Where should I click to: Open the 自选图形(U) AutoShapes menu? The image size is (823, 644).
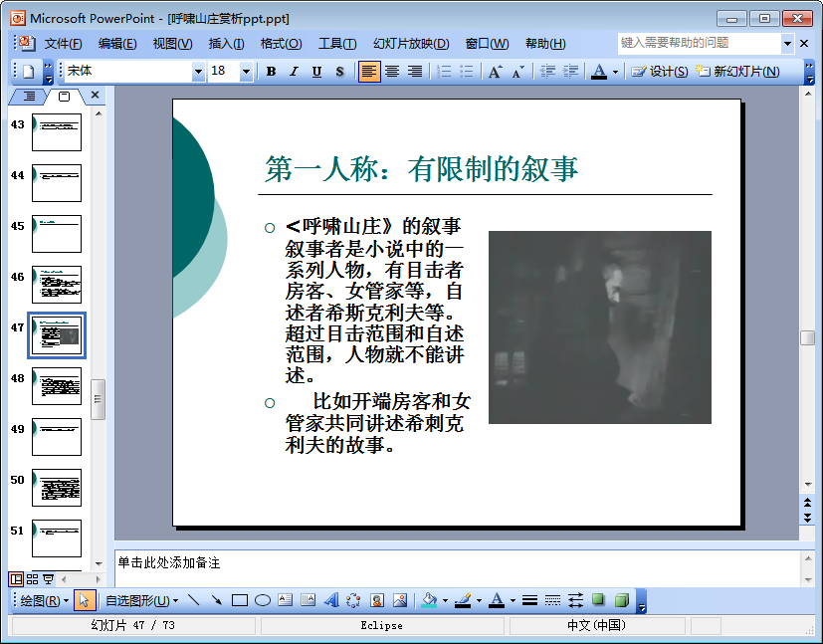[x=141, y=600]
